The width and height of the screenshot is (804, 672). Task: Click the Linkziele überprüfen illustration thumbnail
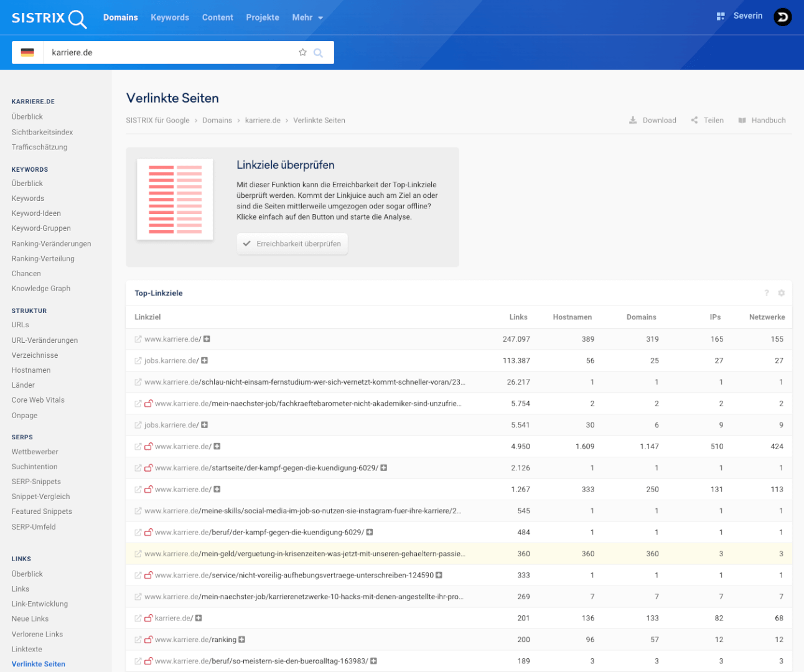click(x=175, y=199)
